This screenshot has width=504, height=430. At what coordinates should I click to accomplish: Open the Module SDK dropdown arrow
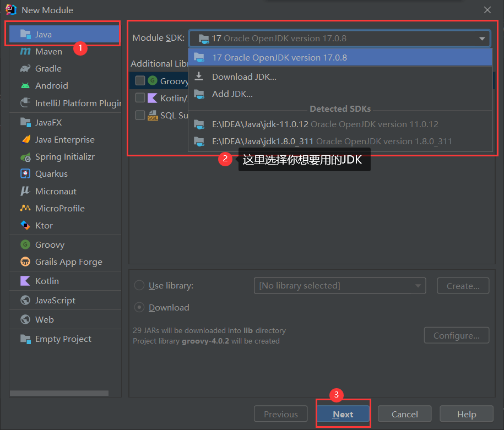pos(482,39)
